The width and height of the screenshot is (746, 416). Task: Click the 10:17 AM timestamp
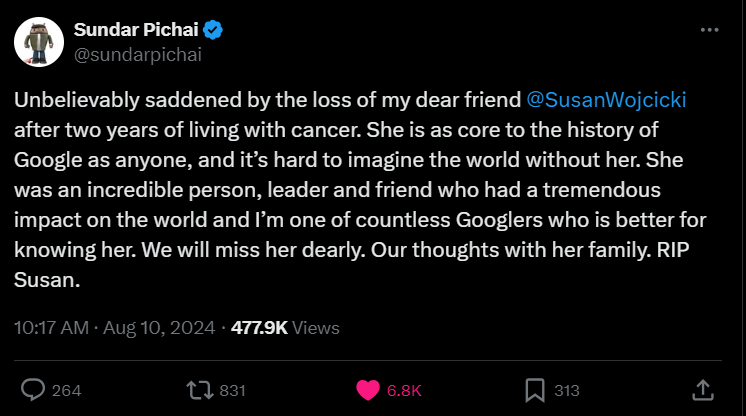pos(51,327)
